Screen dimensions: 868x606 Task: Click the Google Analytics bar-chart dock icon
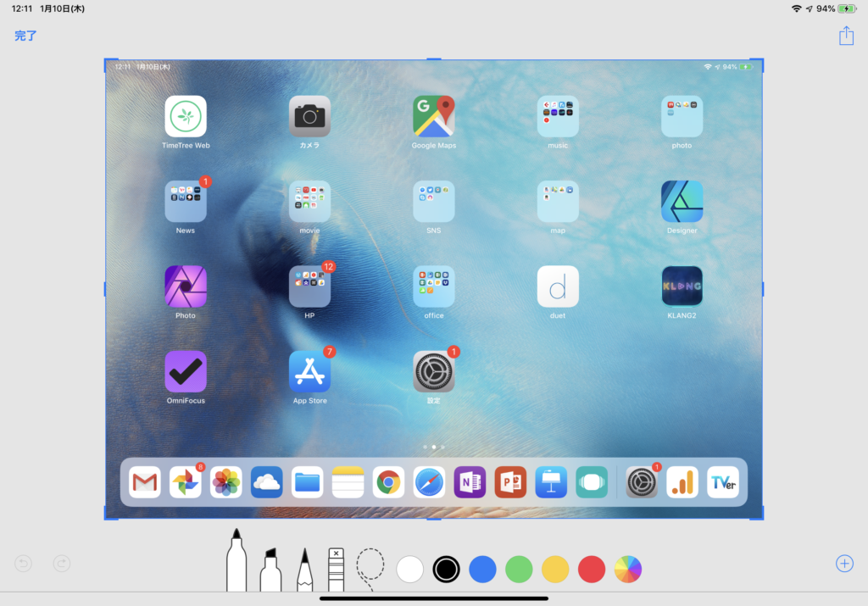point(682,482)
